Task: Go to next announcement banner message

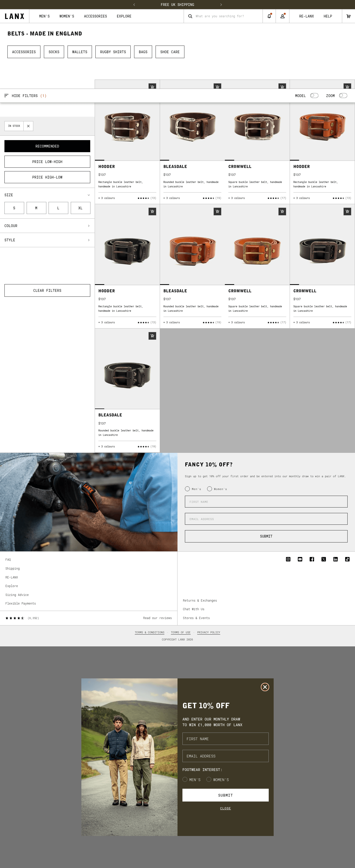Action: (221, 5)
